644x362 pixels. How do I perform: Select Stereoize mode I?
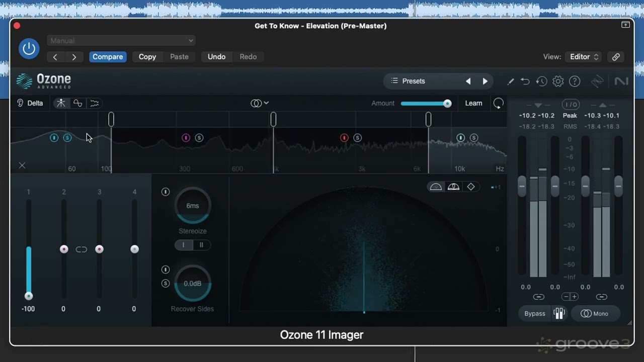pyautogui.click(x=184, y=245)
